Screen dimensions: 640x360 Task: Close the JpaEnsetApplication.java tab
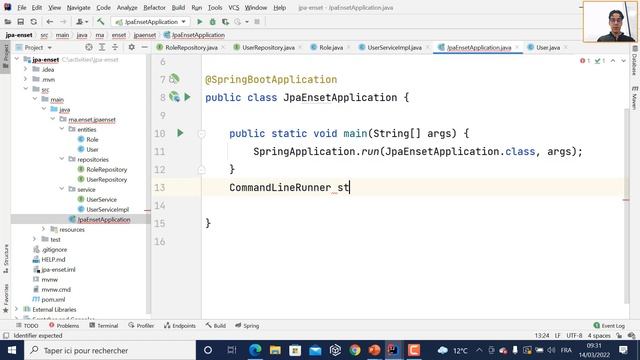(x=517, y=48)
